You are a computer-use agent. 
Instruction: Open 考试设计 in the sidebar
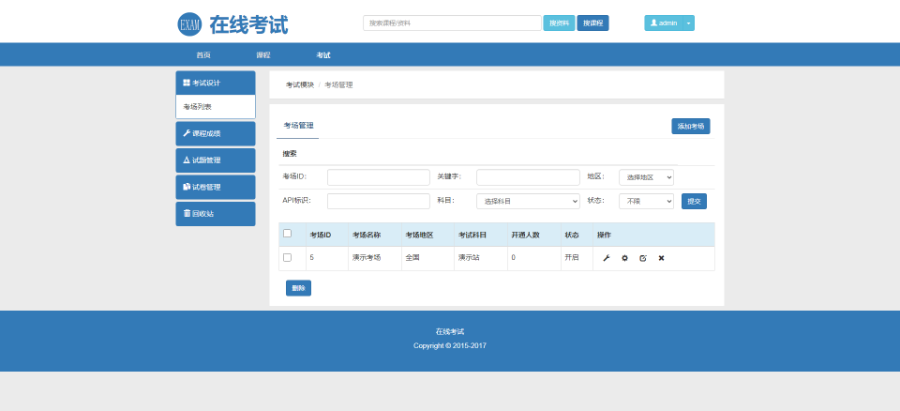[x=215, y=83]
